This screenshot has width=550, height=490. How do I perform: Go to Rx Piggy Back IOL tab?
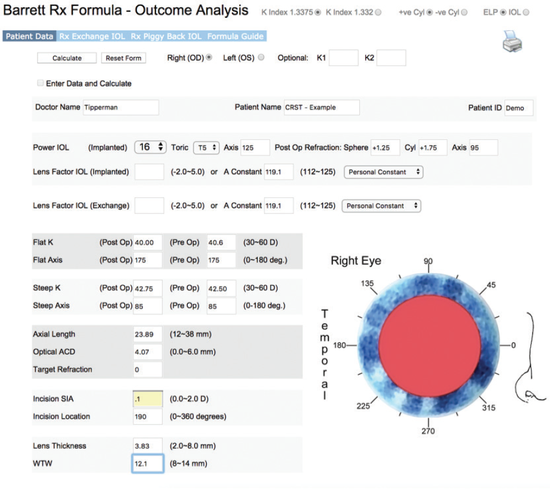click(166, 36)
